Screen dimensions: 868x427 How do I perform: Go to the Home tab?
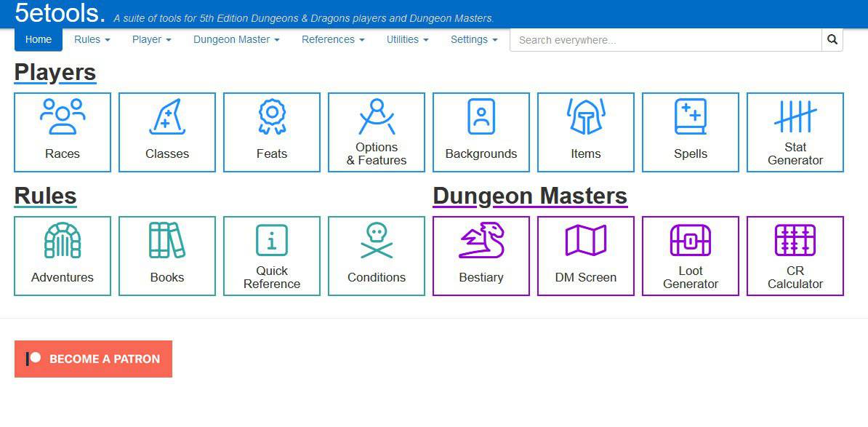(39, 40)
